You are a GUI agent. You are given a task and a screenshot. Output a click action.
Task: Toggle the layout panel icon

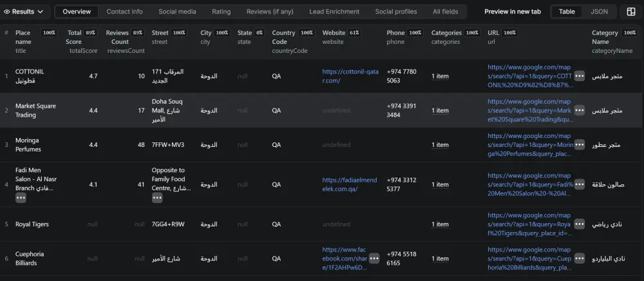pos(631,12)
